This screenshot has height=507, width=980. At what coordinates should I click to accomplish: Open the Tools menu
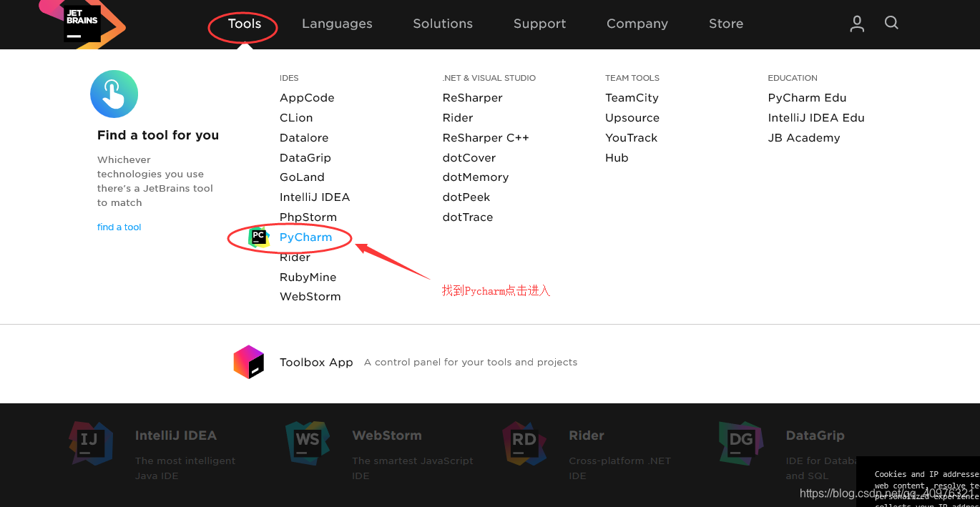click(245, 24)
